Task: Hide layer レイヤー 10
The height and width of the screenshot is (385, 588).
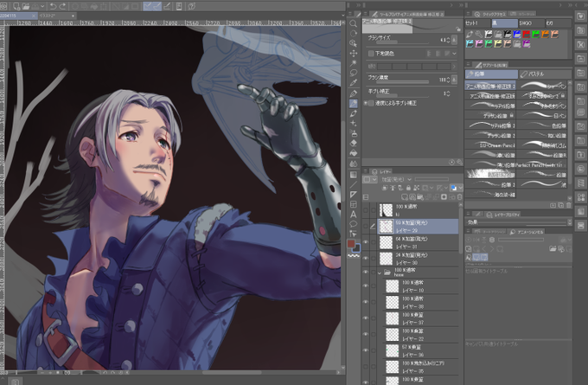Action: [366, 286]
